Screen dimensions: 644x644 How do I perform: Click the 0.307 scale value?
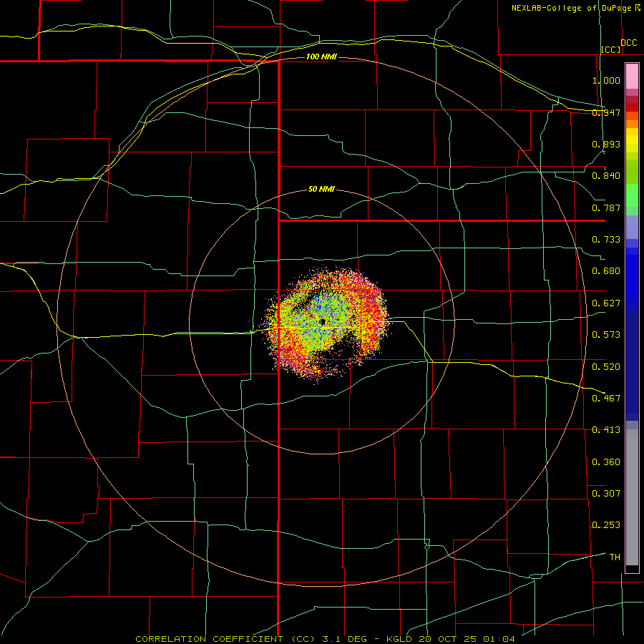[606, 493]
